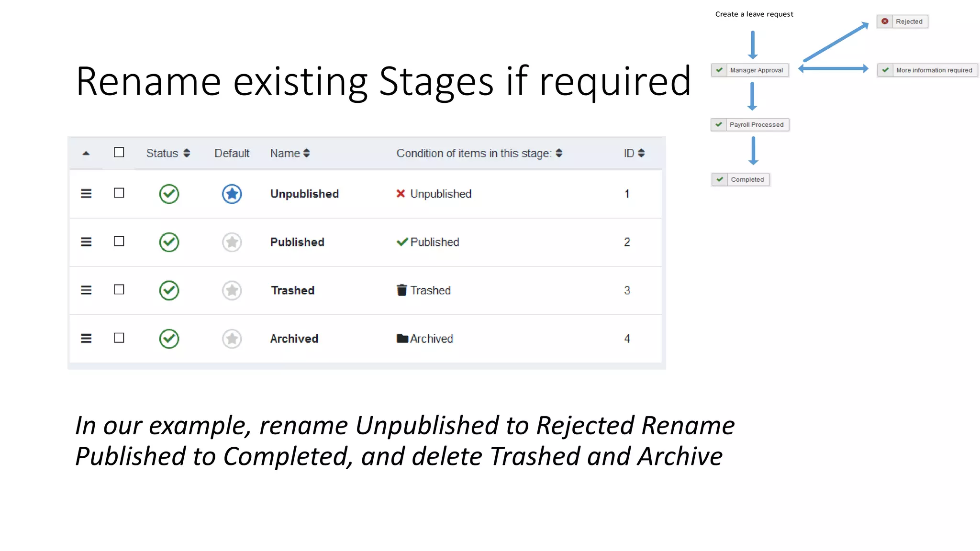Click trash can icon next to Trashed condition
This screenshot has width=980, height=551.
[402, 290]
